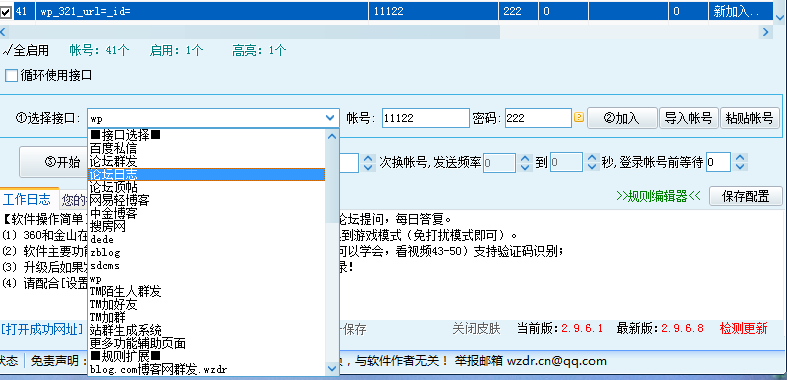Screen dimensions: 787x380
Task: Click the ②加入 button
Action: tap(622, 118)
